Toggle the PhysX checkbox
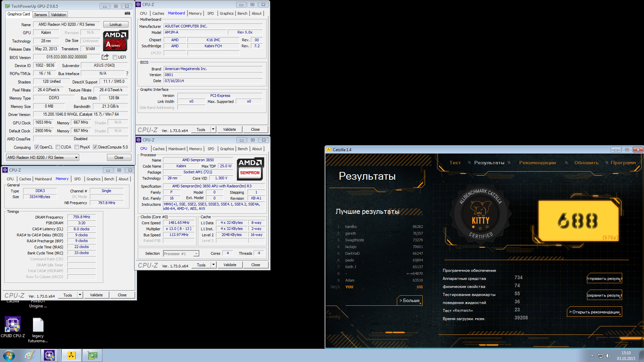The image size is (644, 362). coord(76,147)
